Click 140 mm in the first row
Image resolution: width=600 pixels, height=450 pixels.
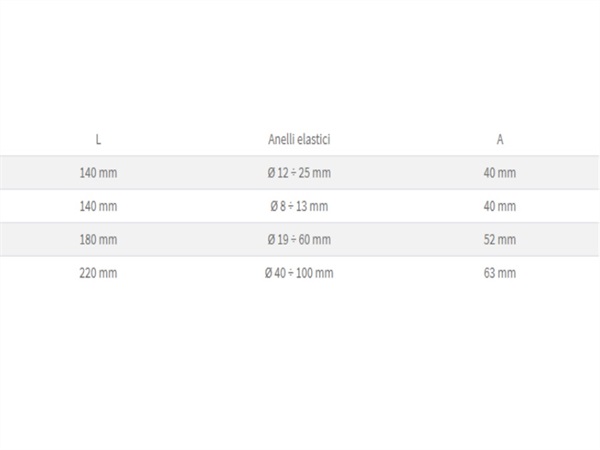point(98,173)
